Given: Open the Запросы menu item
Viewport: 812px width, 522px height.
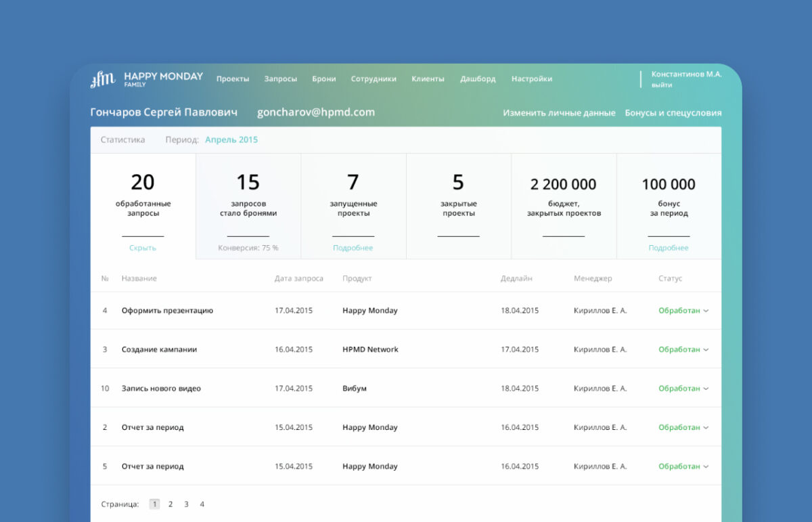Looking at the screenshot, I should 280,79.
